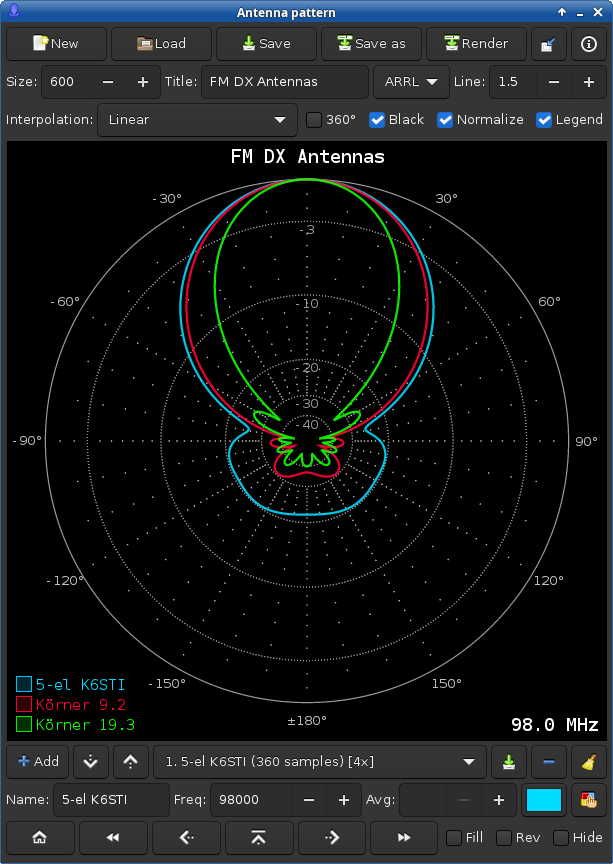
Task: Open the 5-el K6STI pattern selector
Action: 320,762
